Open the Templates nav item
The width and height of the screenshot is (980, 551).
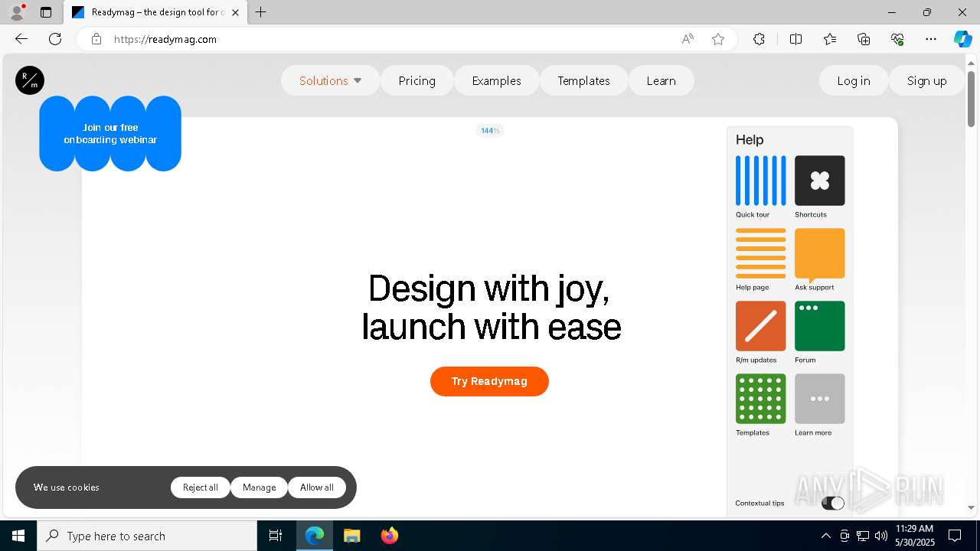point(583,80)
